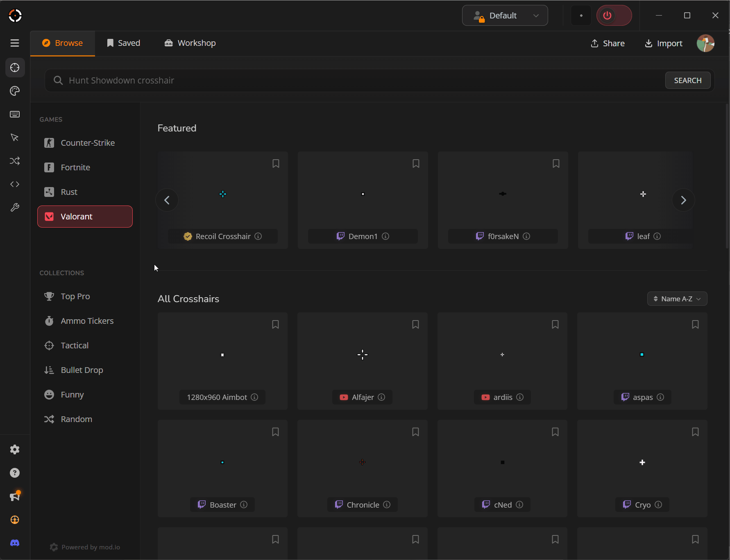Switch to the Saved tab
The height and width of the screenshot is (560, 730).
(123, 43)
